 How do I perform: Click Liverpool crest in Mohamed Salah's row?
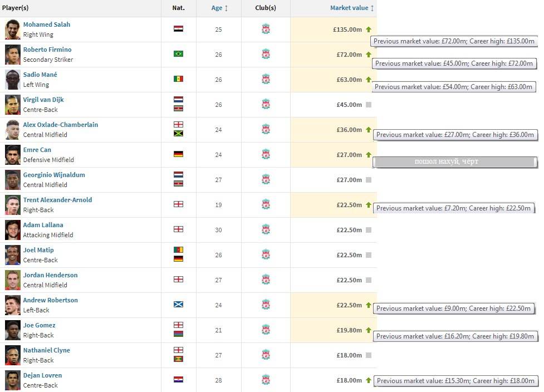pos(266,30)
